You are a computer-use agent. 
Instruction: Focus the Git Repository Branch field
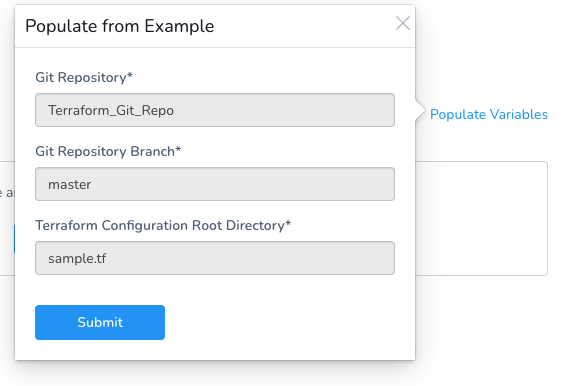(x=215, y=184)
